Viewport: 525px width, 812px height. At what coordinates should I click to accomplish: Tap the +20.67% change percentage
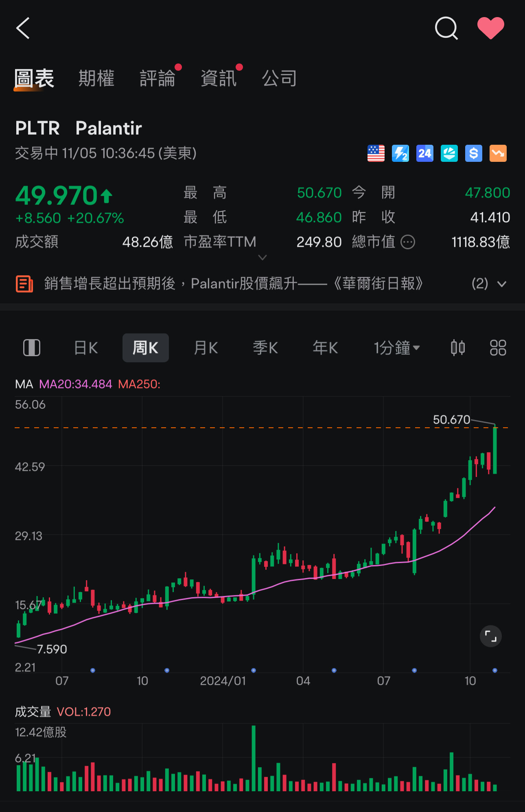click(96, 218)
